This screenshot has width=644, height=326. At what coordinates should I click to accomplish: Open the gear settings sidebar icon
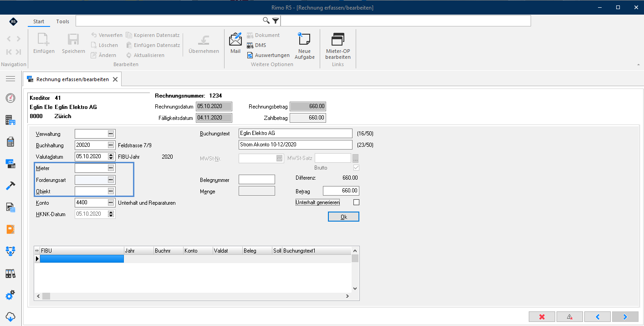[10, 295]
